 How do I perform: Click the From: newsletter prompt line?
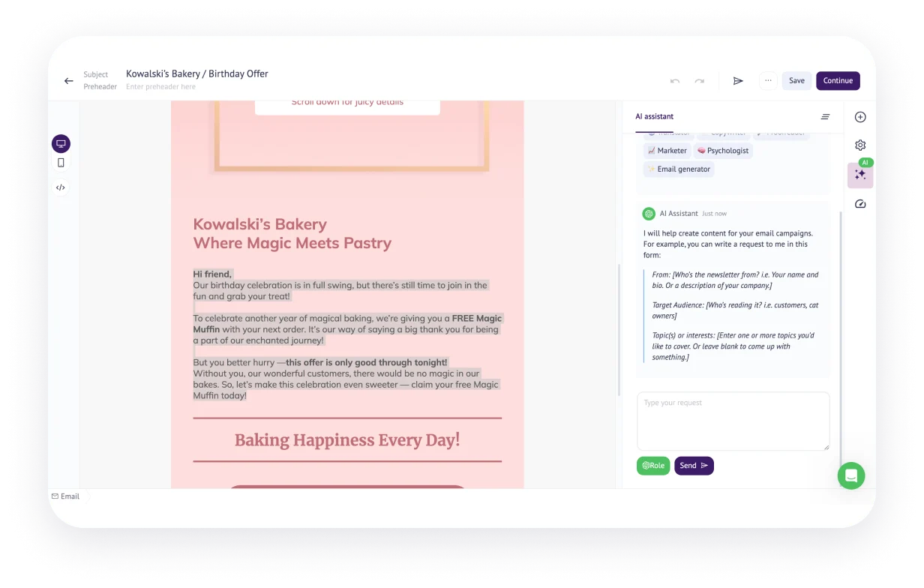(735, 280)
